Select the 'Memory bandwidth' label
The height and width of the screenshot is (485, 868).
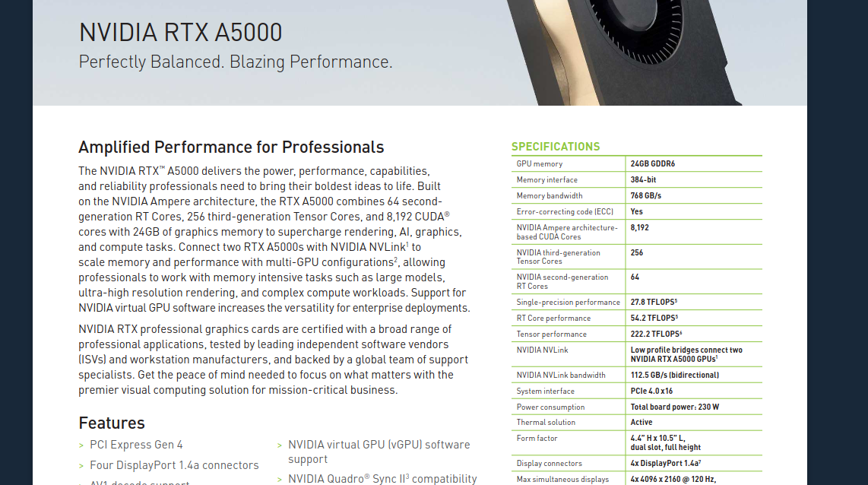(549, 196)
